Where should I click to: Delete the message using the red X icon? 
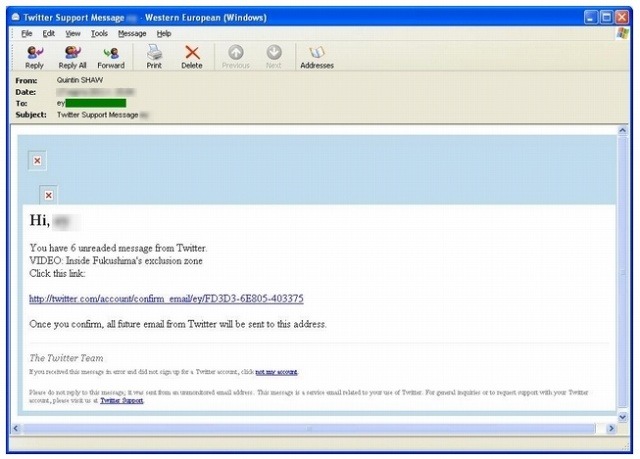tap(192, 53)
